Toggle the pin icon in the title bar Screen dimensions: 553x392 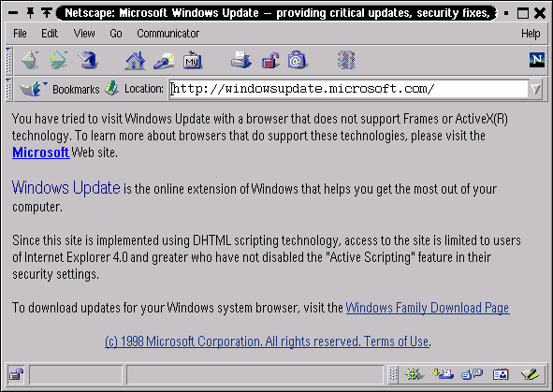31,13
